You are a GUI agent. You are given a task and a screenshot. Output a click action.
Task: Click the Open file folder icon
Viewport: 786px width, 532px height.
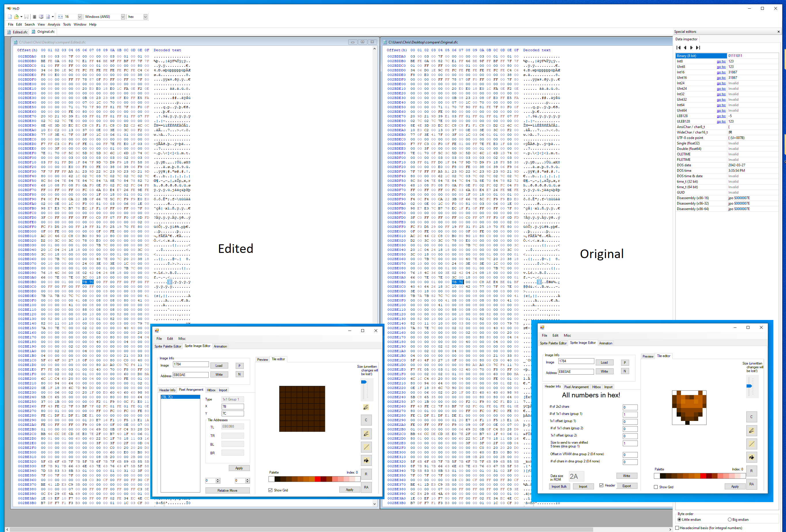[16, 17]
